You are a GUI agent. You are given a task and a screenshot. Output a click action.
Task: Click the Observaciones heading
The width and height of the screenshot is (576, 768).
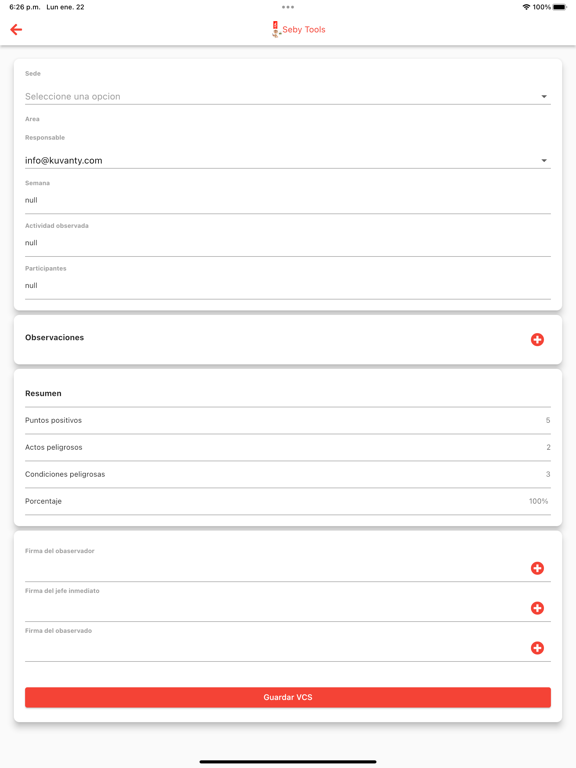tap(54, 337)
